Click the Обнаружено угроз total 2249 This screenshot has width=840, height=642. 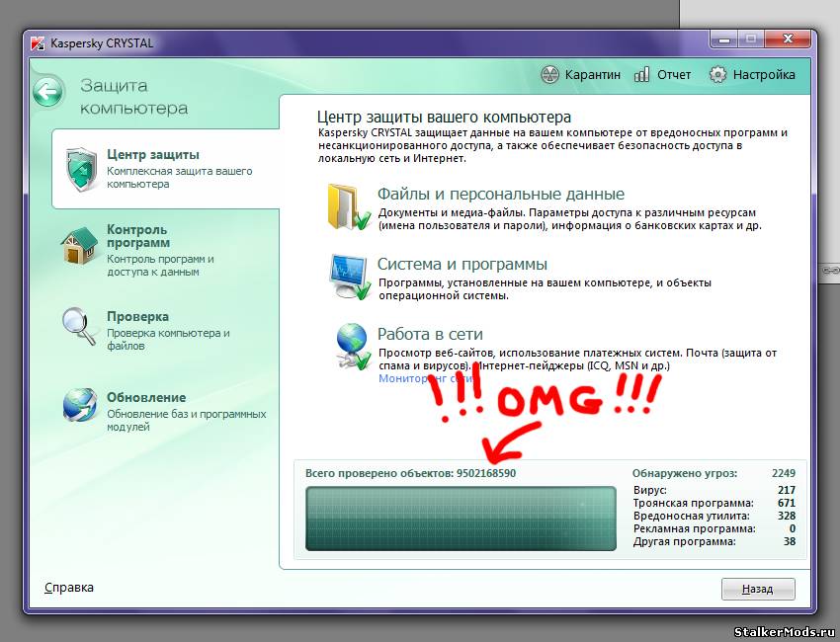pyautogui.click(x=714, y=473)
